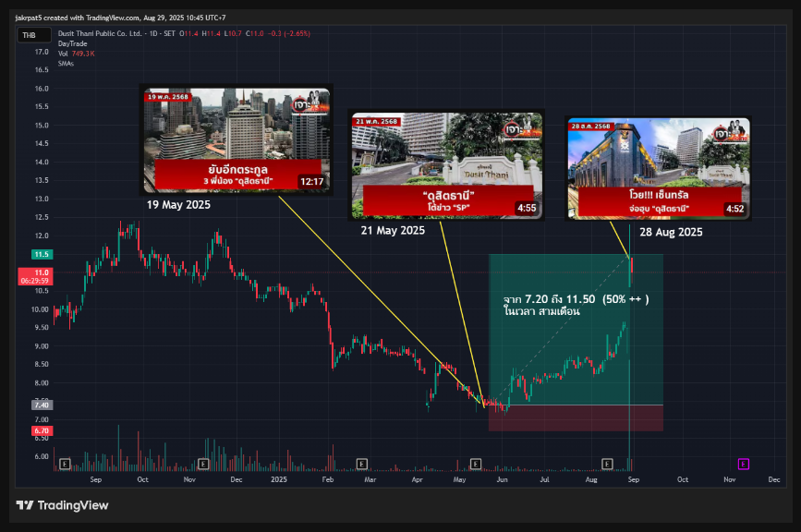Click the earnings marker below February 2025
Screen dimensions: 801x532
click(x=360, y=463)
